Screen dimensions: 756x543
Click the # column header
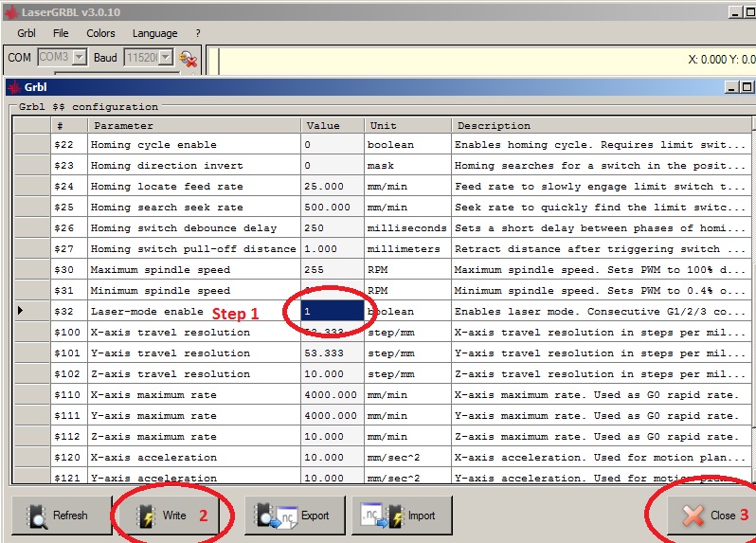point(69,126)
